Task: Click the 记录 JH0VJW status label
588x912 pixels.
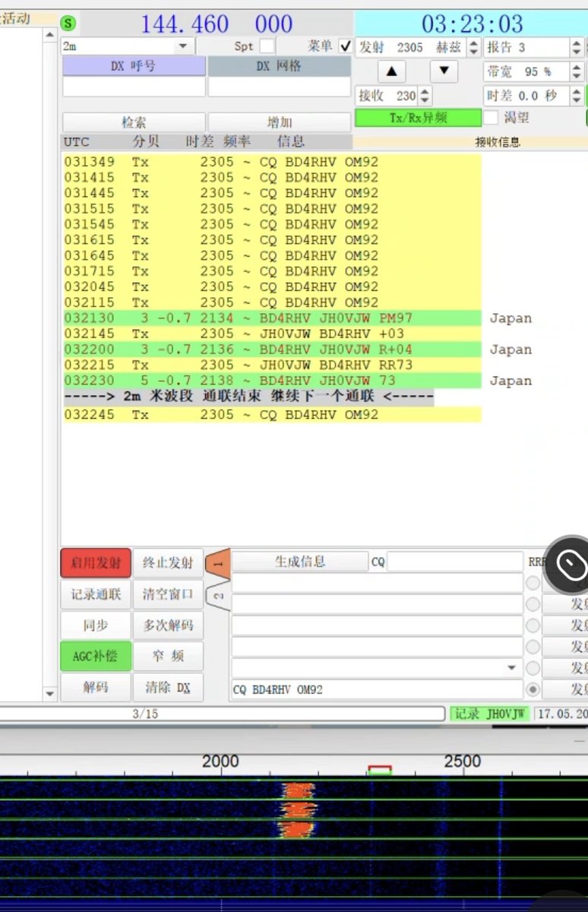Action: tap(491, 714)
